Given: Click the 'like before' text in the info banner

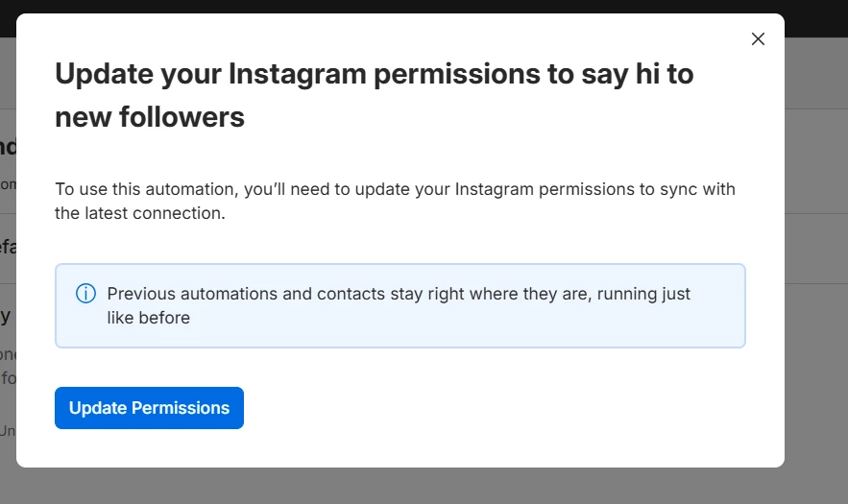Looking at the screenshot, I should tap(148, 318).
